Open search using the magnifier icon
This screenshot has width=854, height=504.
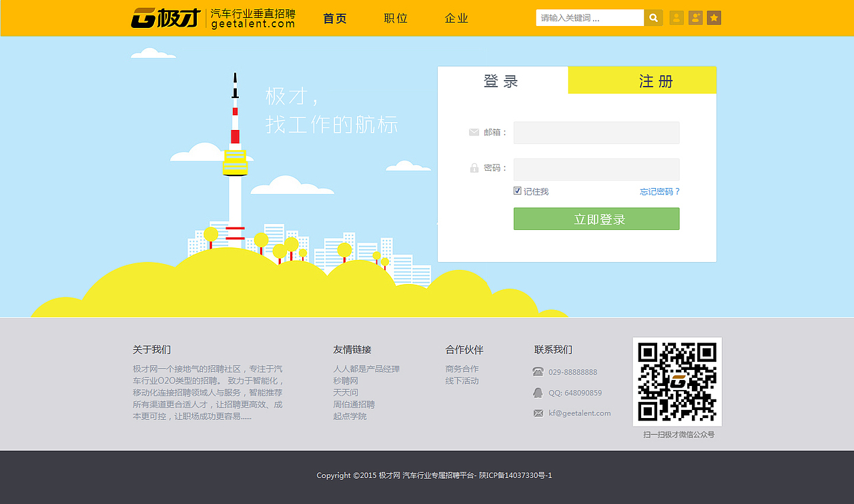click(x=653, y=17)
